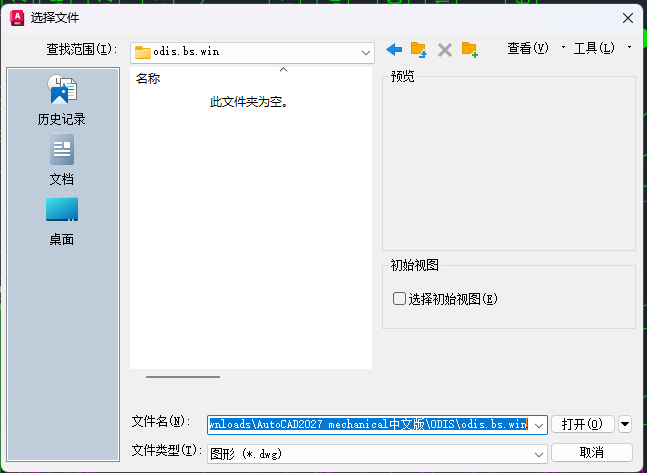Viewport: 647px width, 473px height.
Task: Click the odis.bs.win folder icon in path box
Action: [142, 52]
